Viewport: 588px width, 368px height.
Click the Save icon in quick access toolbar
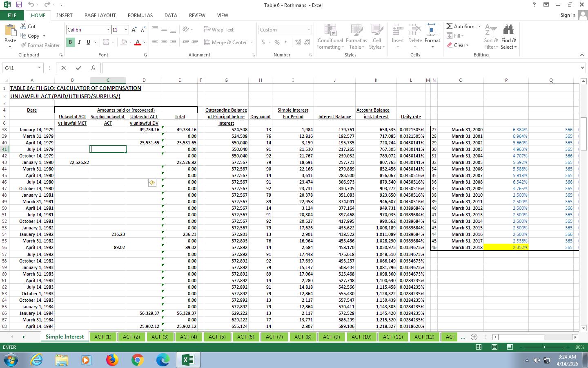[19, 5]
